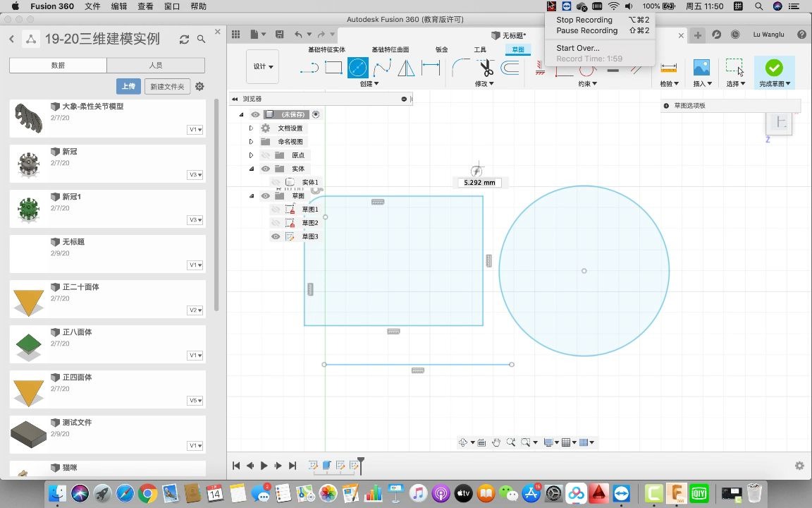Choose Stop Recording from the menu
Image resolution: width=812 pixels, height=508 pixels.
[x=584, y=20]
